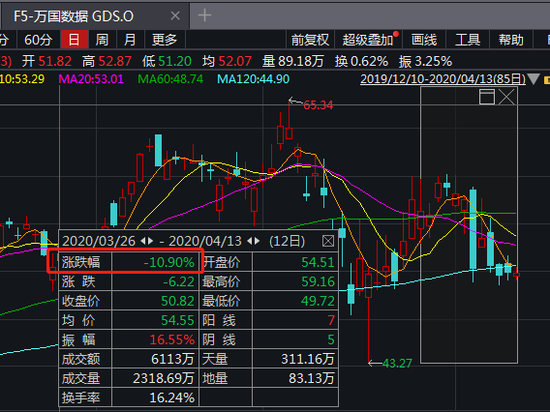Click 成交量 value 2318.69万

pyautogui.click(x=163, y=378)
